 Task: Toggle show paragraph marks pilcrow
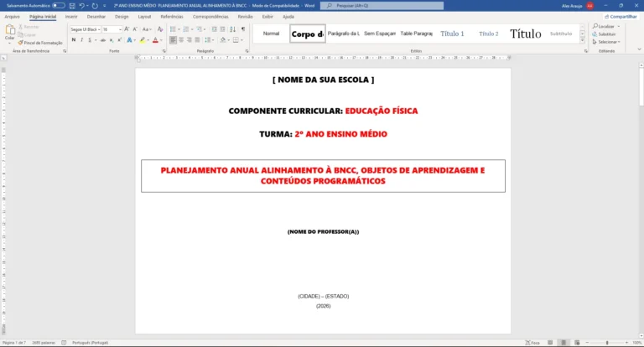pyautogui.click(x=243, y=29)
